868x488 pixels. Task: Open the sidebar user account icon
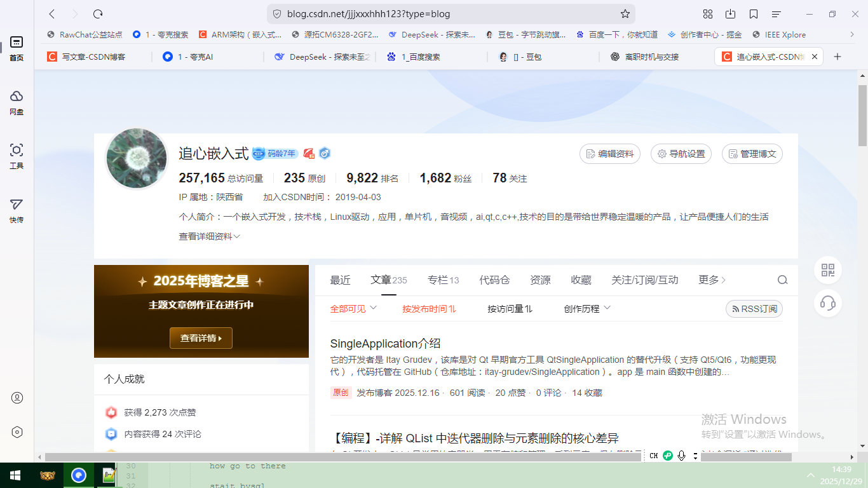17,398
